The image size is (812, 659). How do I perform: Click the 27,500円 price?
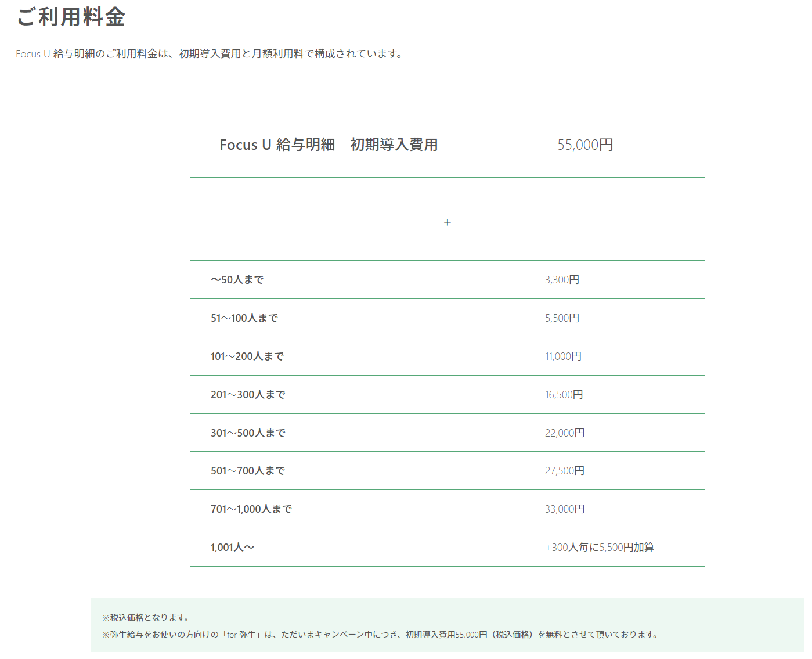click(x=565, y=471)
